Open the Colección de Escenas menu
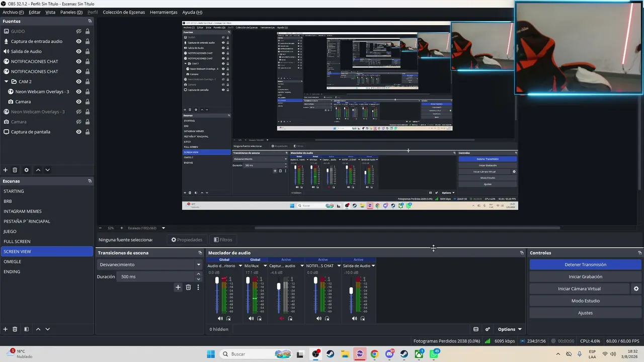644x362 pixels. pos(124,12)
